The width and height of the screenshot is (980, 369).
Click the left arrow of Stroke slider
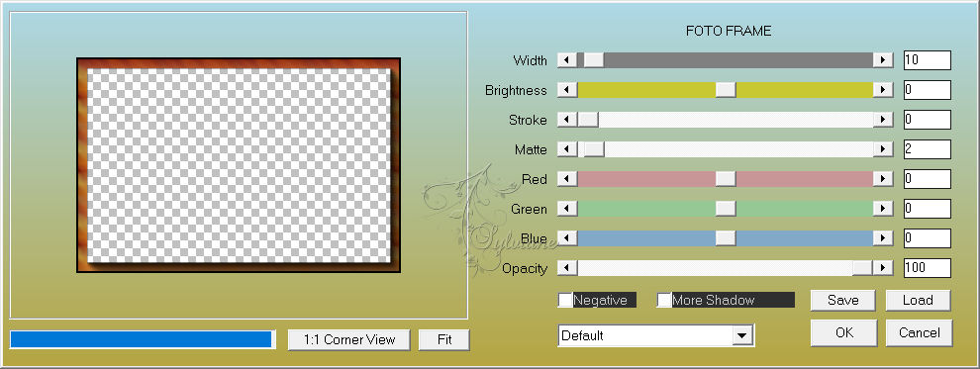[x=567, y=120]
